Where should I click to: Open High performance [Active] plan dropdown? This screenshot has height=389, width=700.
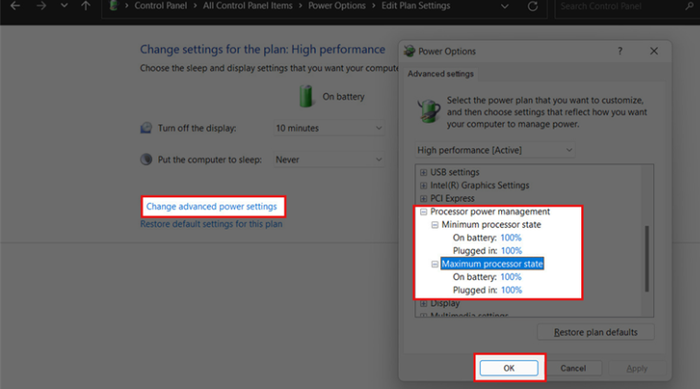point(495,150)
